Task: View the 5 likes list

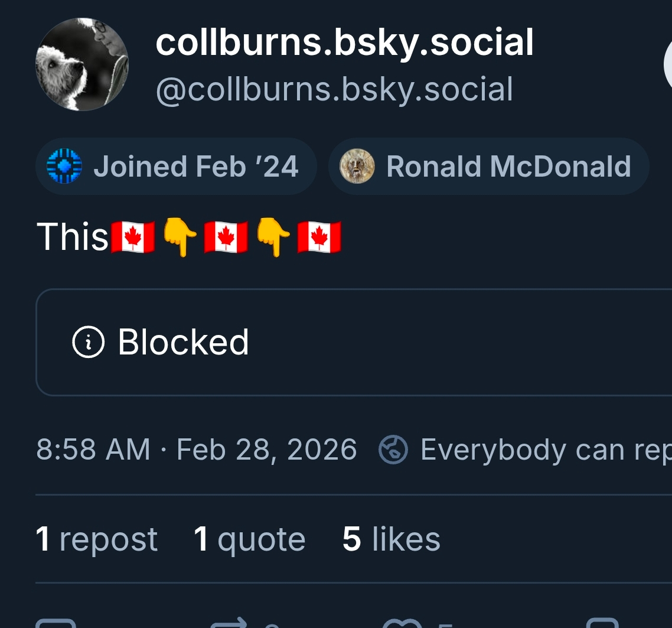Action: pos(391,539)
